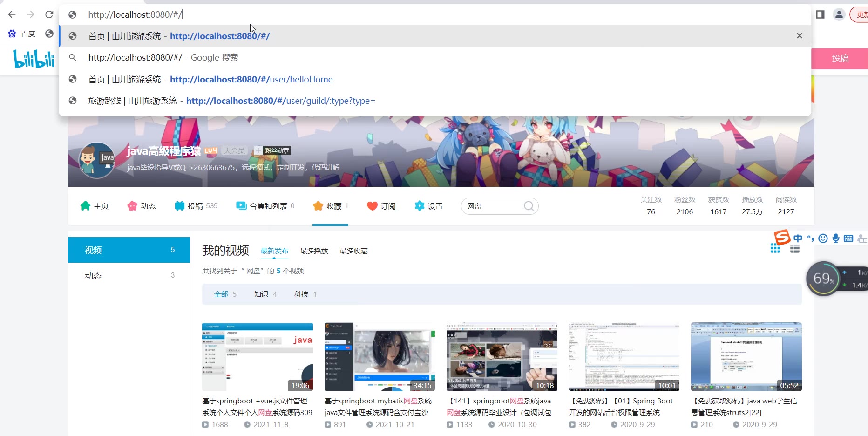Filter by 科技 category
This screenshot has width=868, height=436.
coord(305,294)
